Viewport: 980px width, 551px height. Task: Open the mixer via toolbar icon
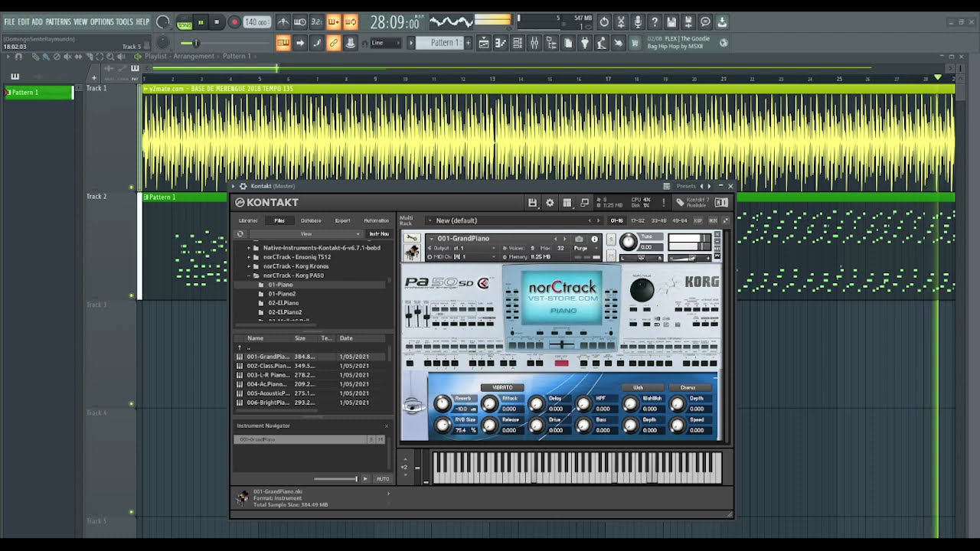click(534, 43)
